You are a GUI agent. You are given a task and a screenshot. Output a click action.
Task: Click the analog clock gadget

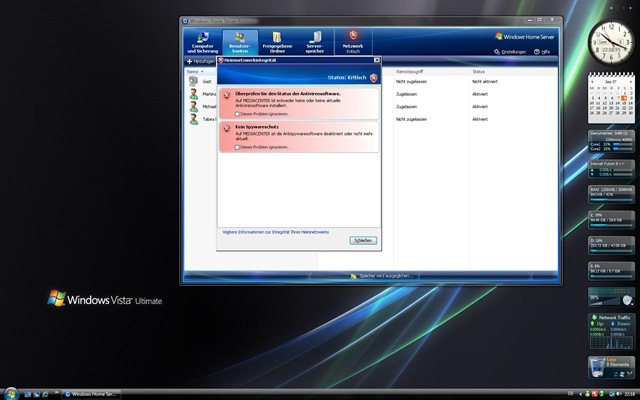pyautogui.click(x=611, y=42)
